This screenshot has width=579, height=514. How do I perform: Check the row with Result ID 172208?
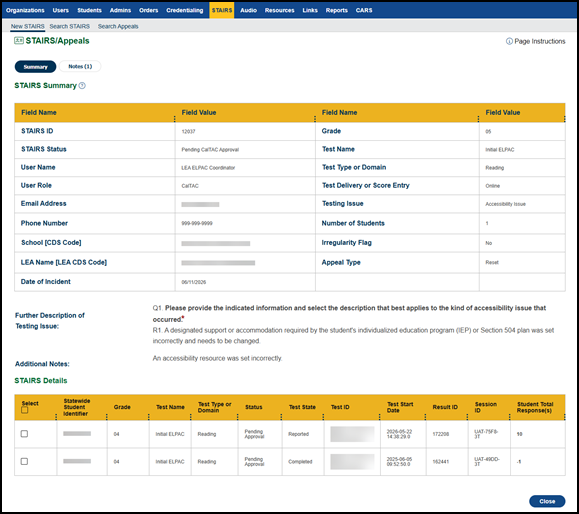pos(24,434)
